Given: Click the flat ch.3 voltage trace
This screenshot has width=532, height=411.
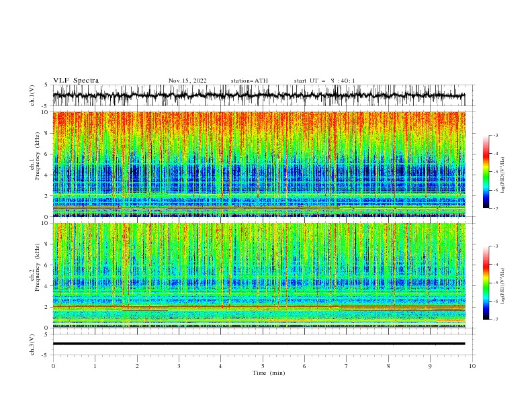Looking at the screenshot, I should pyautogui.click(x=259, y=344).
